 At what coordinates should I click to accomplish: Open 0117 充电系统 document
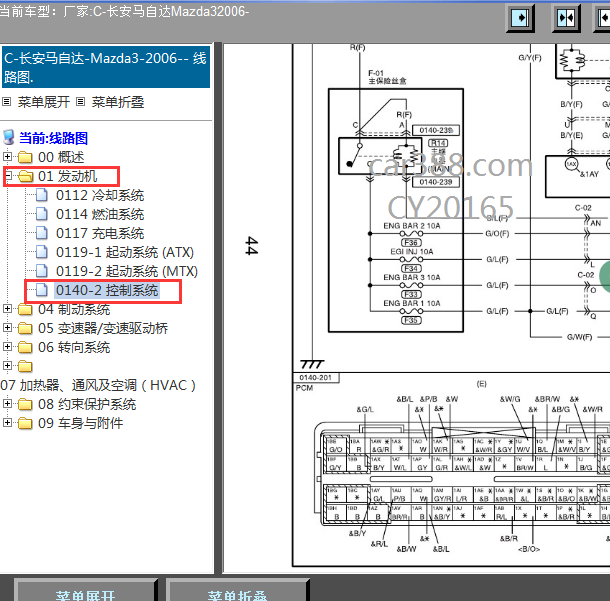pyautogui.click(x=100, y=233)
